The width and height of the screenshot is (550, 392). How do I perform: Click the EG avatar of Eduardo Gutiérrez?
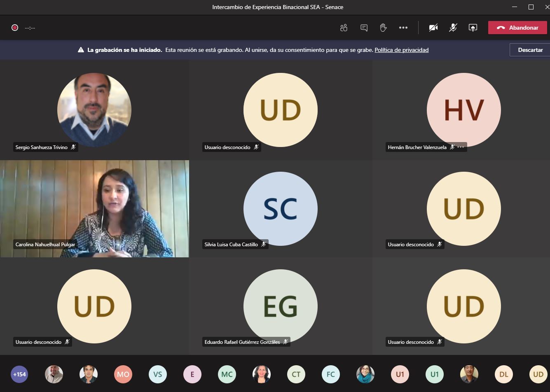click(280, 306)
